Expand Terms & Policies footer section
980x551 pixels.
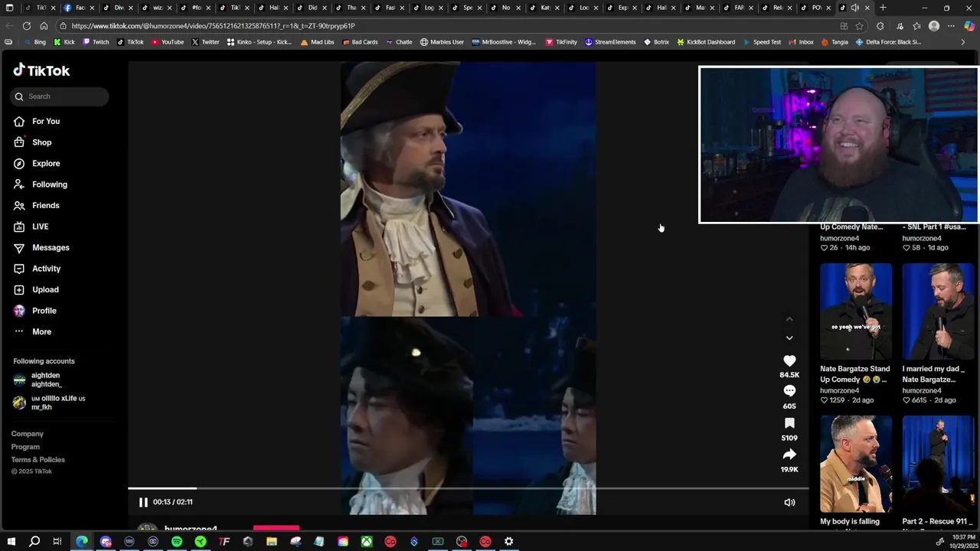point(38,459)
